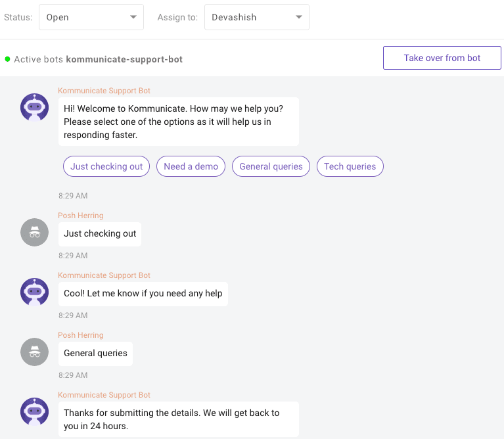Viewport: 504px width, 439px height.
Task: Click Posh Herring's avatar beside 'Just checking out'
Action: [x=34, y=233]
